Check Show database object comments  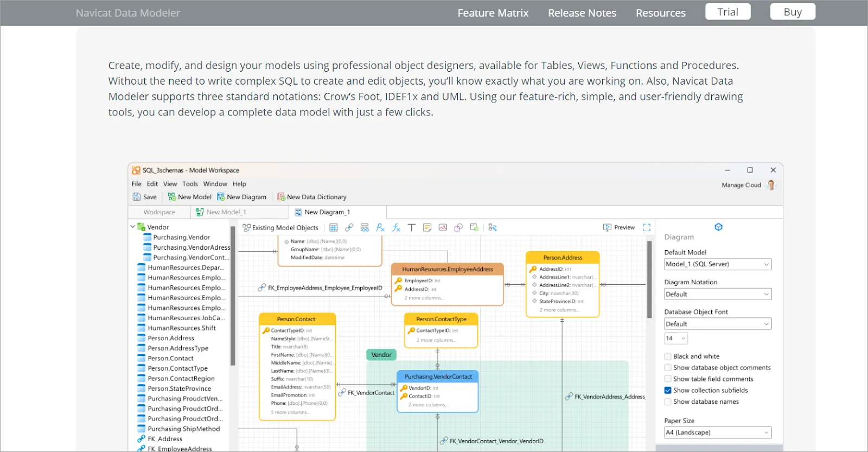tap(668, 368)
